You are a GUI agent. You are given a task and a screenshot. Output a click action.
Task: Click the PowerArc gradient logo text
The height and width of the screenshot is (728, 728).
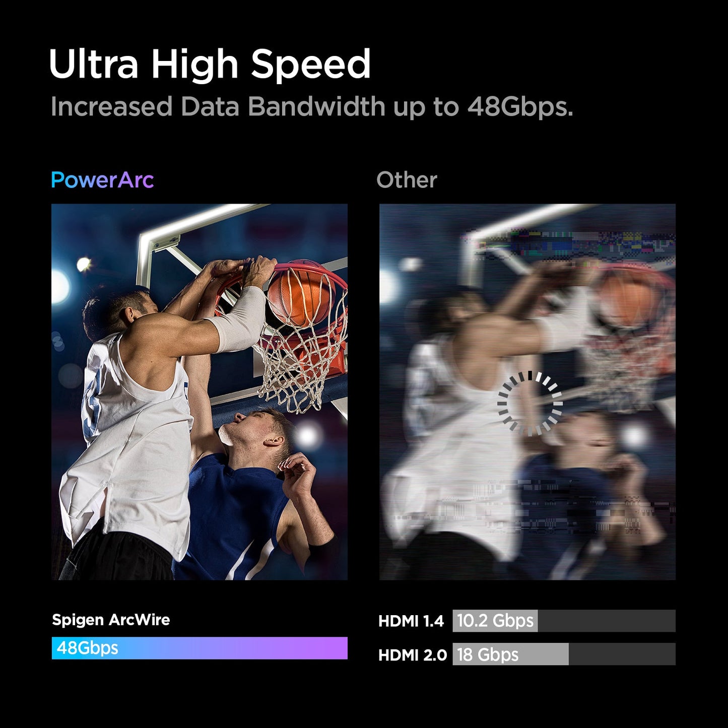pos(102,180)
